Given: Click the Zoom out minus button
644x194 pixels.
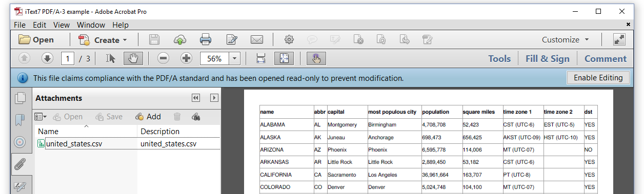Looking at the screenshot, I should 164,58.
